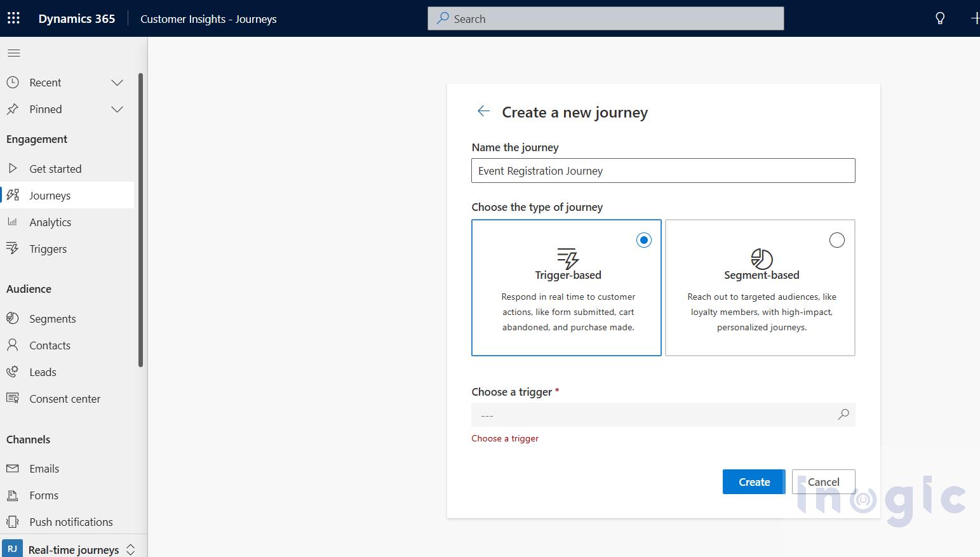The height and width of the screenshot is (557, 980).
Task: Open Segments in the sidebar
Action: pos(67,318)
